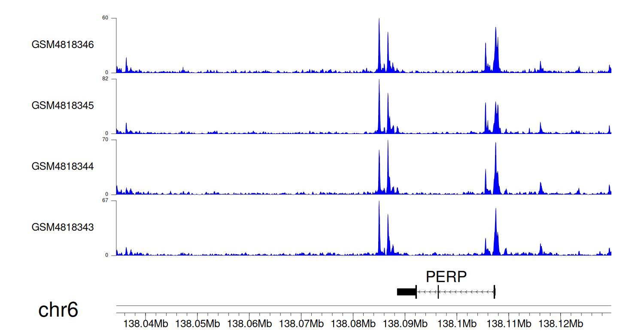Select the GSM4818345 track label
644x335 pixels.
[x=63, y=105]
